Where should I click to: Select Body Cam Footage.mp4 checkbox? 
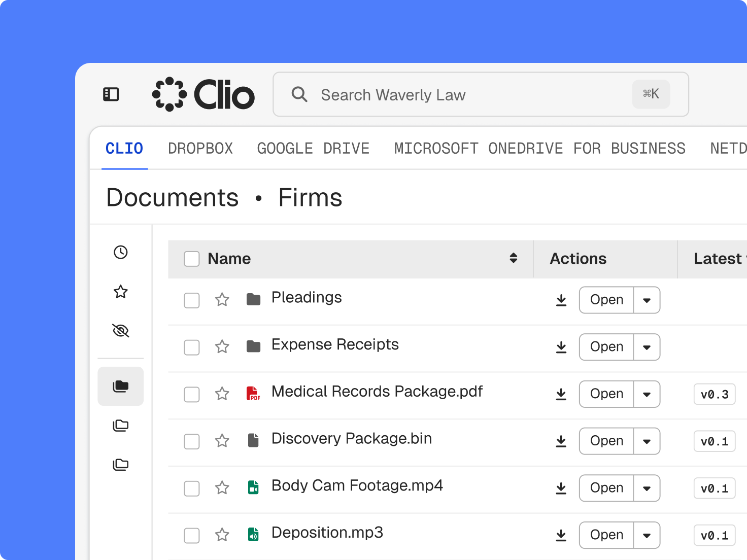click(x=192, y=488)
